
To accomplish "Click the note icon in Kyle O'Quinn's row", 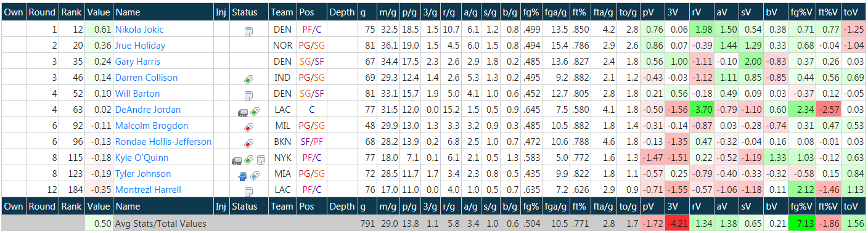I will [x=260, y=158].
